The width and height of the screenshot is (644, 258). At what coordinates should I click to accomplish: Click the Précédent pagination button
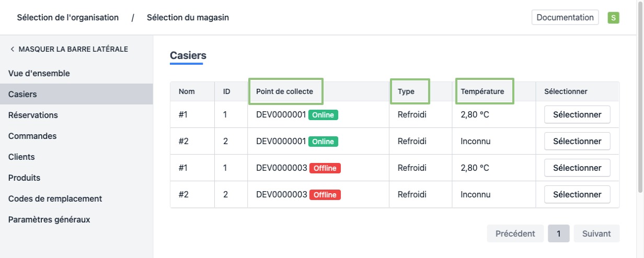tap(515, 234)
